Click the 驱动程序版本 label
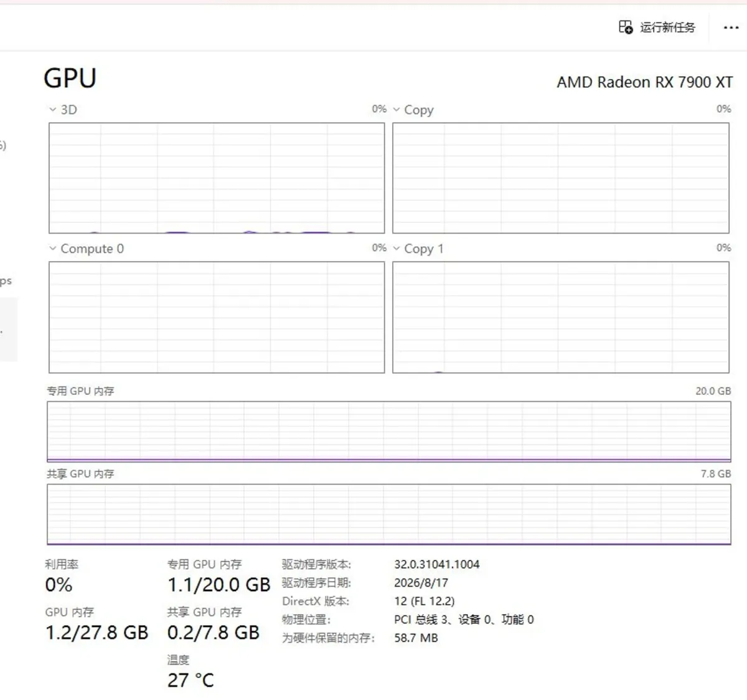 (316, 564)
